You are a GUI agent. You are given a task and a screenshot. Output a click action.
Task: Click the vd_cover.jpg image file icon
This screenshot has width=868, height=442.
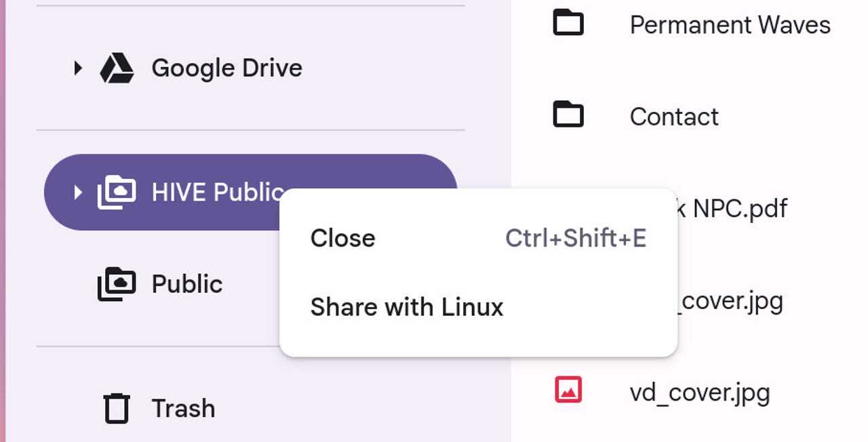(568, 391)
